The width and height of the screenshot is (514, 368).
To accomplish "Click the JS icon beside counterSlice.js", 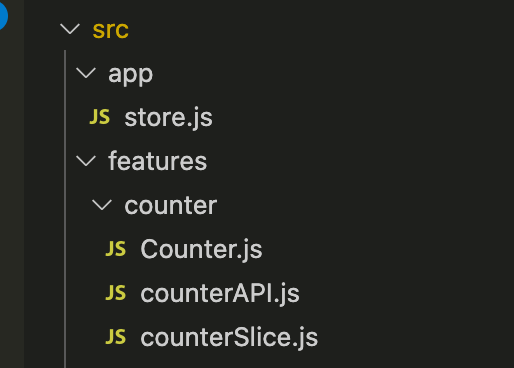I will (115, 337).
